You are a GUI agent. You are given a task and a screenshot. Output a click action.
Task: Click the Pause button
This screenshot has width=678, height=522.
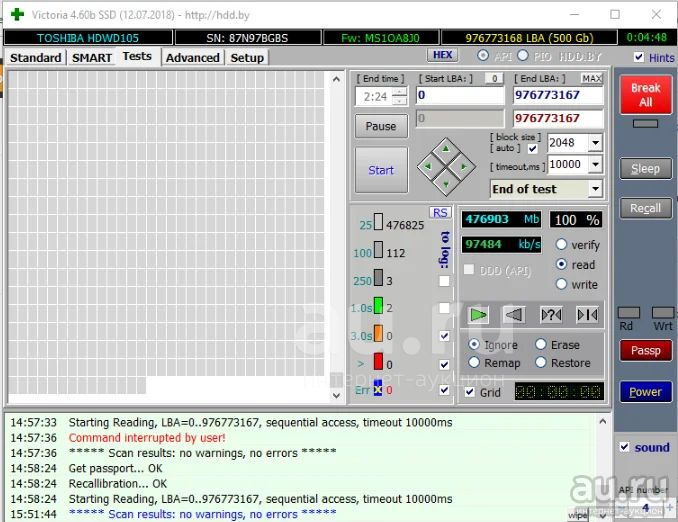point(381,126)
